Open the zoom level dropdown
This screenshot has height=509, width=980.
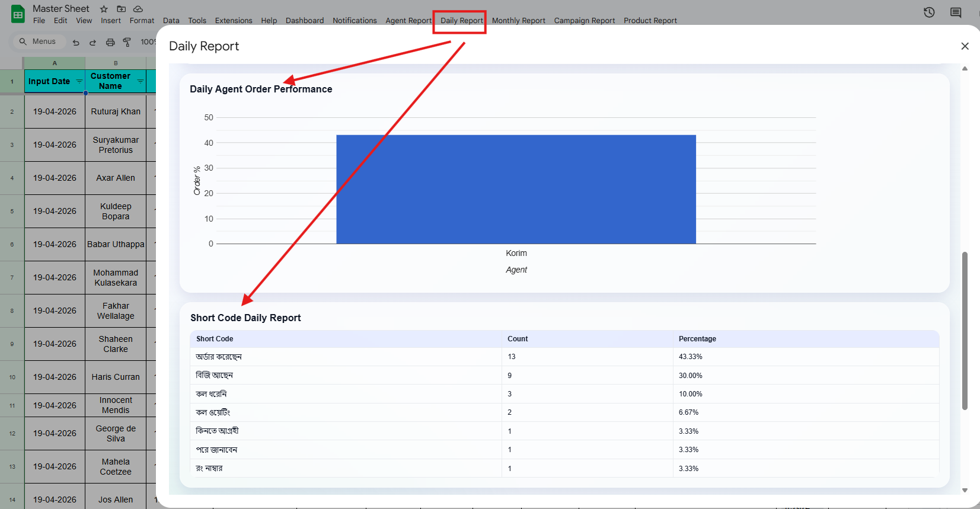tap(148, 42)
